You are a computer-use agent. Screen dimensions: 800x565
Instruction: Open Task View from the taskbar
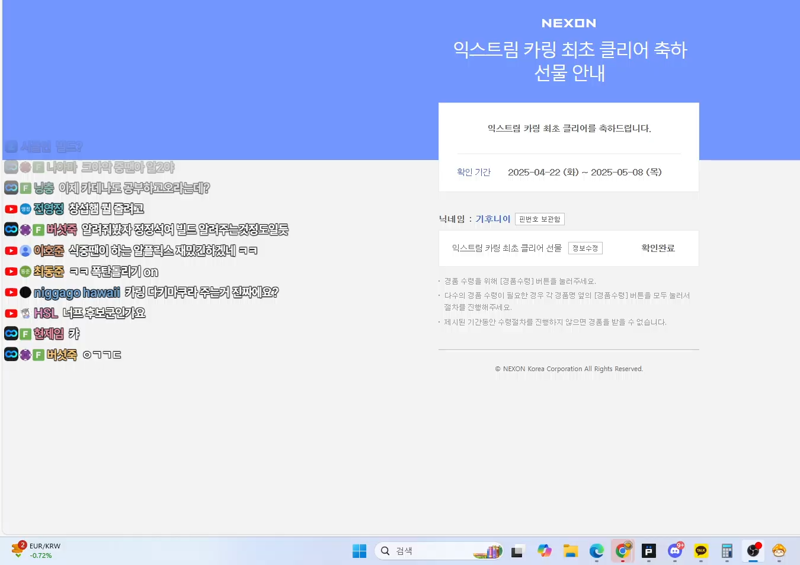point(517,551)
